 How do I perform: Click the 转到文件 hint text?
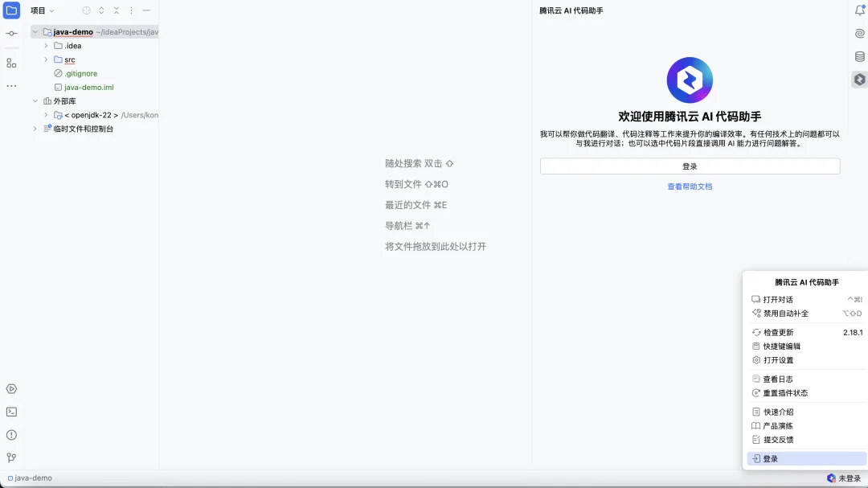coord(416,184)
